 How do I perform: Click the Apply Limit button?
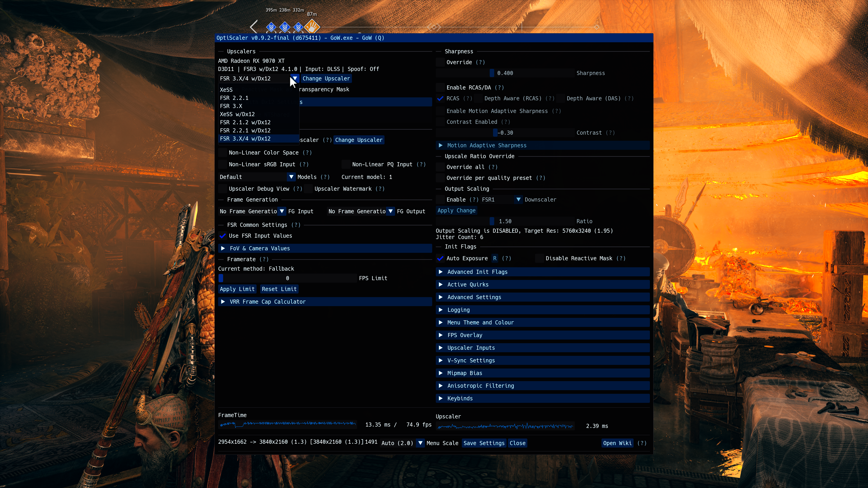237,289
